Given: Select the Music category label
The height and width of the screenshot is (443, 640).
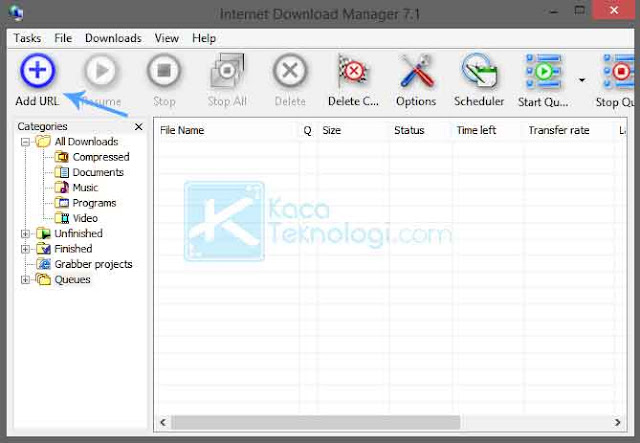Looking at the screenshot, I should [x=85, y=188].
